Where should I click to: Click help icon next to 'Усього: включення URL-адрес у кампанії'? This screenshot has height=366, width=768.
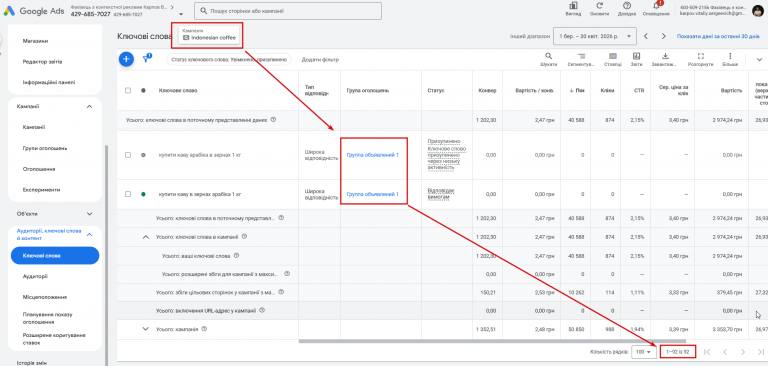coord(262,310)
